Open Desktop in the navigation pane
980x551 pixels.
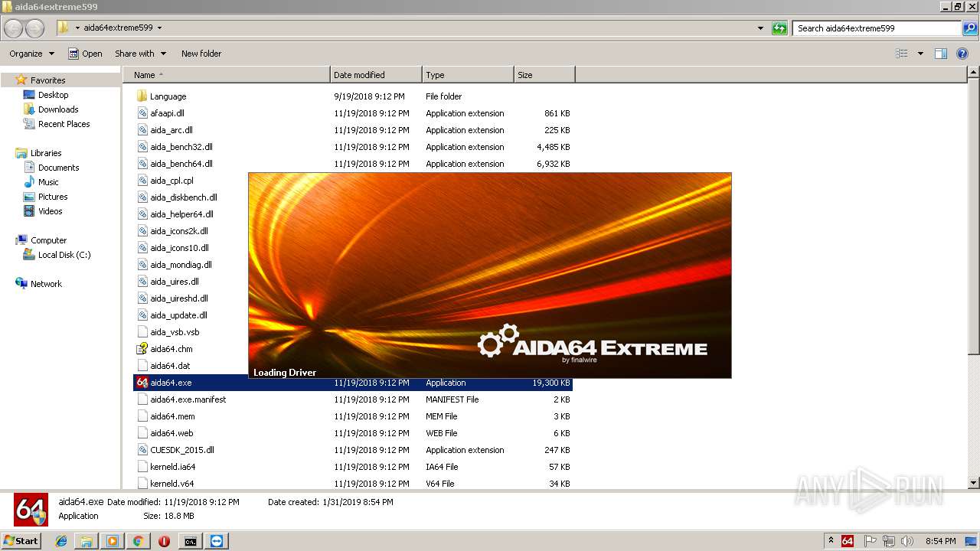click(x=53, y=95)
